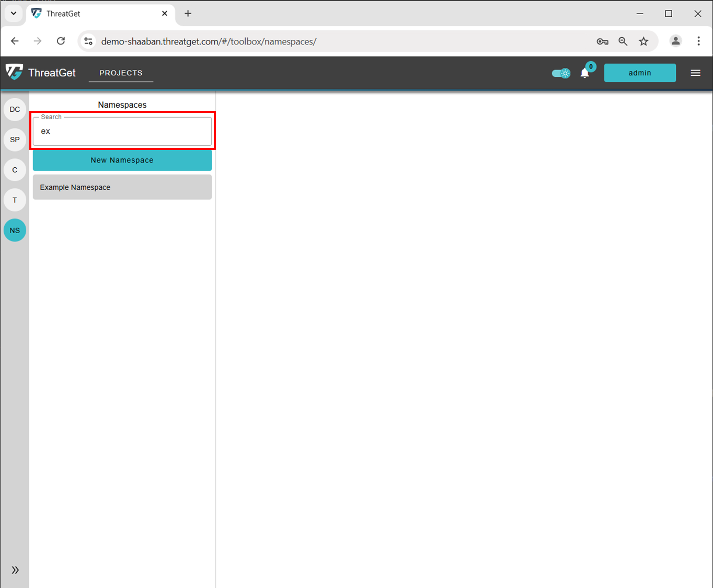Switch to the PROJECTS menu item
This screenshot has width=713, height=588.
tap(121, 73)
